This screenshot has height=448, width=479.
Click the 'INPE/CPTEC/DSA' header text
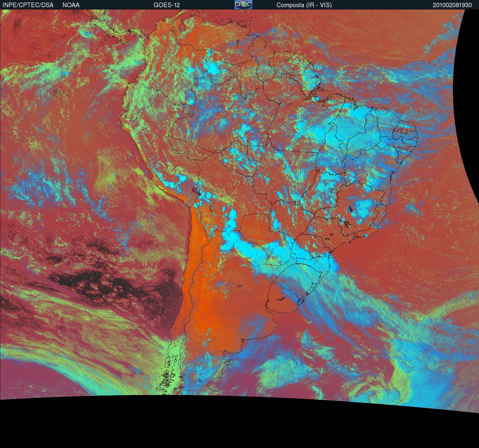coord(28,5)
